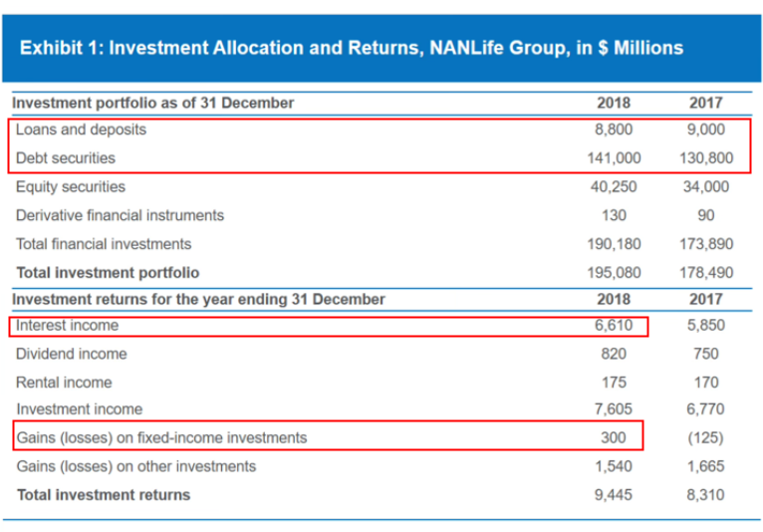Click the Dividend income label
The image size is (763, 532).
point(72,354)
